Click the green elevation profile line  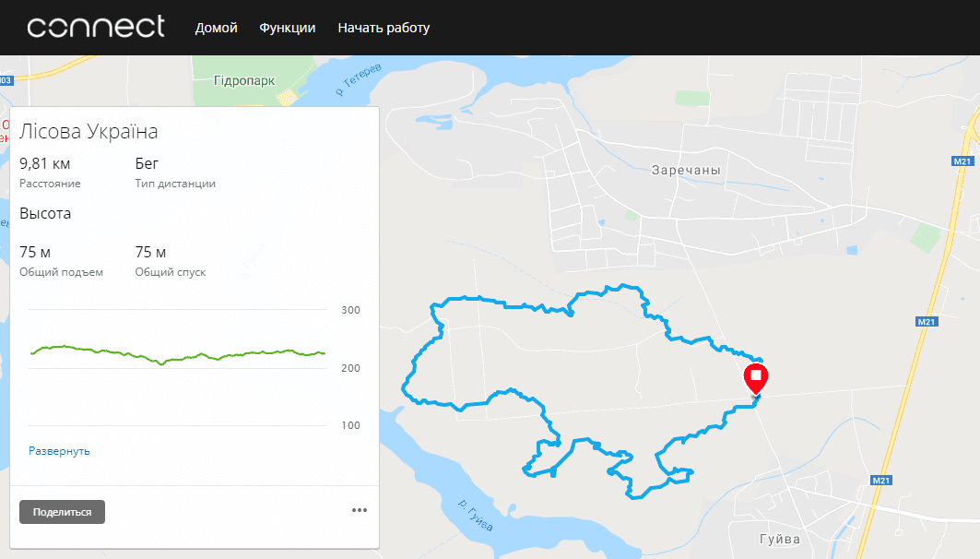(x=175, y=354)
